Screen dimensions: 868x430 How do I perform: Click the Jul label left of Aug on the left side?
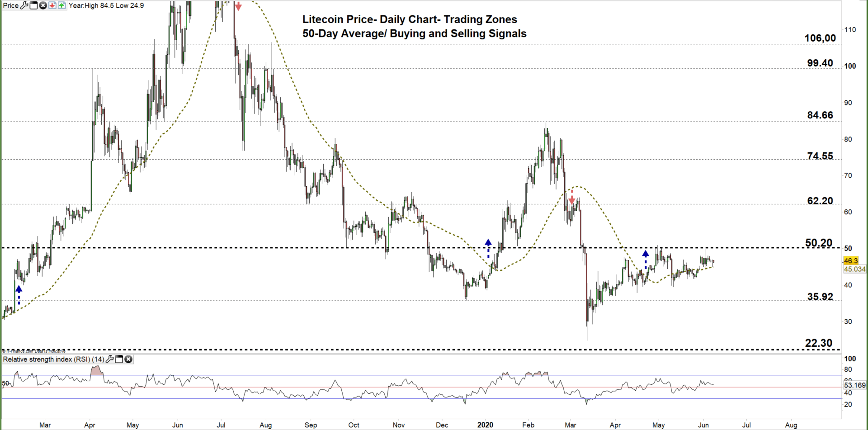pos(221,425)
